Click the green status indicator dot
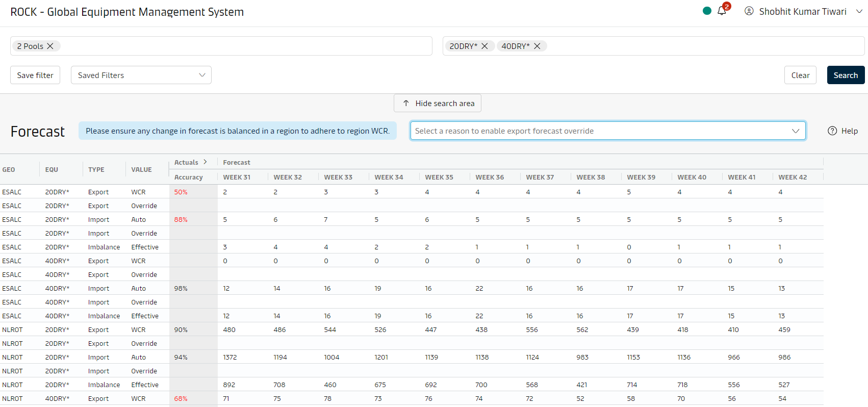The image size is (868, 407). [707, 11]
